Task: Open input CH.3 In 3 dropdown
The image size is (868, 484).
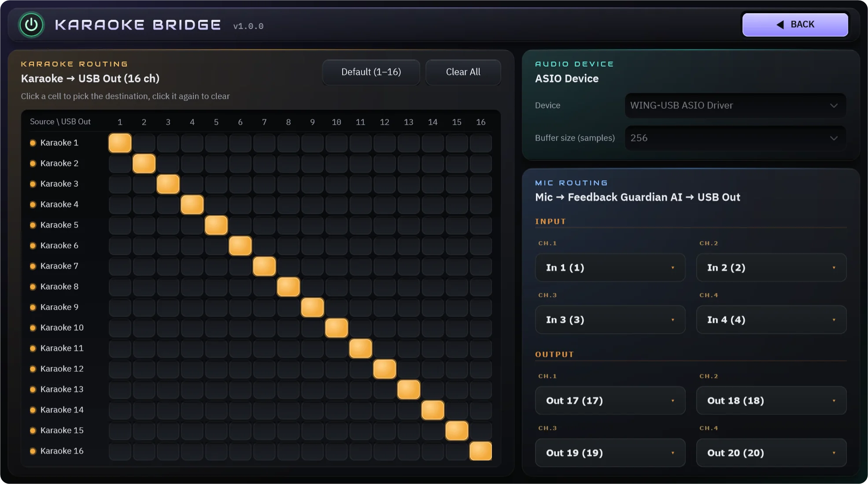Action: [610, 320]
